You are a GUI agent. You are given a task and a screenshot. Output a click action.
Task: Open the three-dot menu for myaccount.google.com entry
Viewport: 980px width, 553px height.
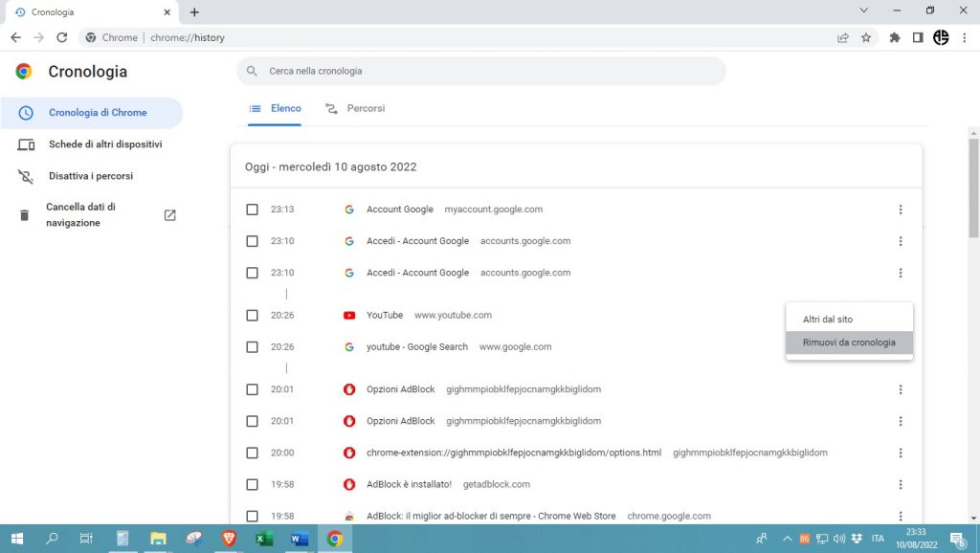click(901, 210)
